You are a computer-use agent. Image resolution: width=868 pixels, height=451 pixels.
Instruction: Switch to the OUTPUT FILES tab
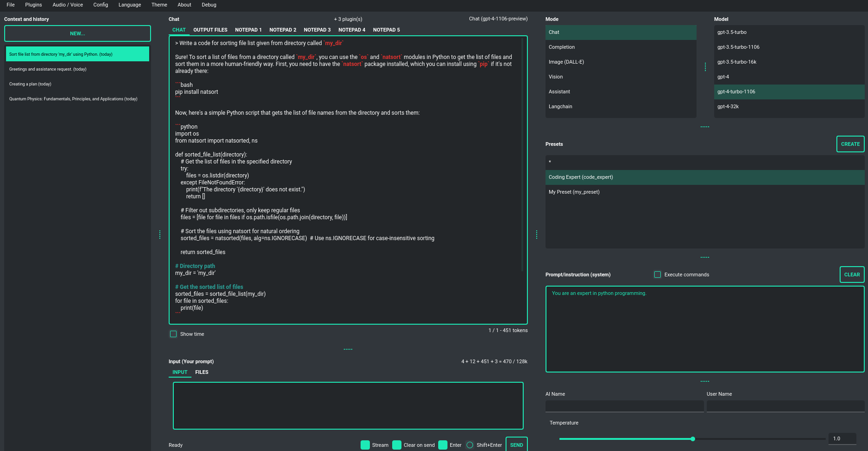pyautogui.click(x=210, y=30)
